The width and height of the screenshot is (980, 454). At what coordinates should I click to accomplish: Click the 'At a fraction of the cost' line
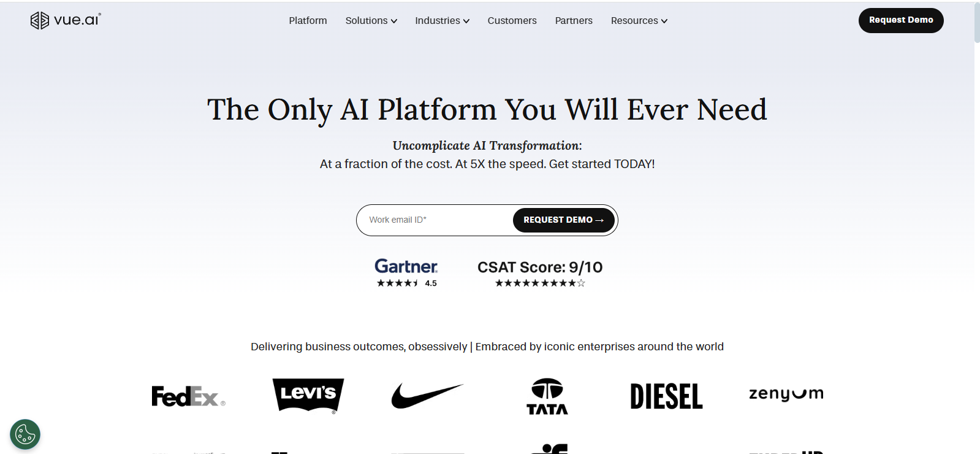(487, 164)
